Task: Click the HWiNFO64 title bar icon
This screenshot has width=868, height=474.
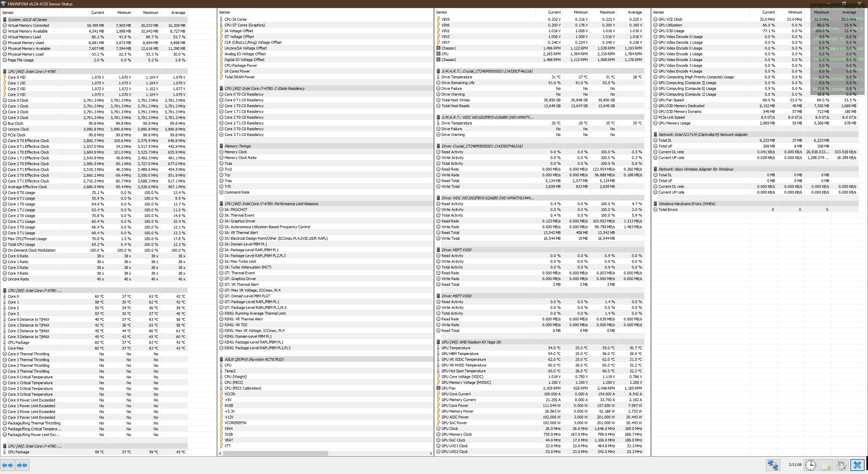Action: (x=3, y=4)
